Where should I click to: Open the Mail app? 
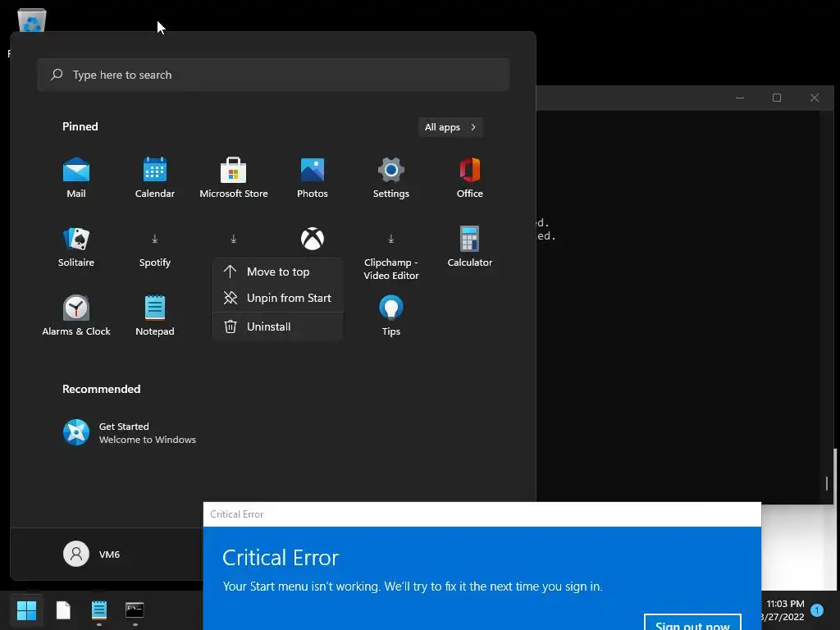click(x=76, y=178)
